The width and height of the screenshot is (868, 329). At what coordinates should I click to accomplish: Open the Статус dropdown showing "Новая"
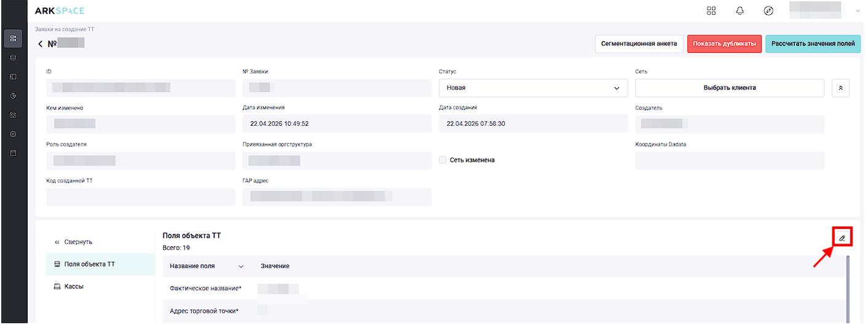pyautogui.click(x=532, y=88)
